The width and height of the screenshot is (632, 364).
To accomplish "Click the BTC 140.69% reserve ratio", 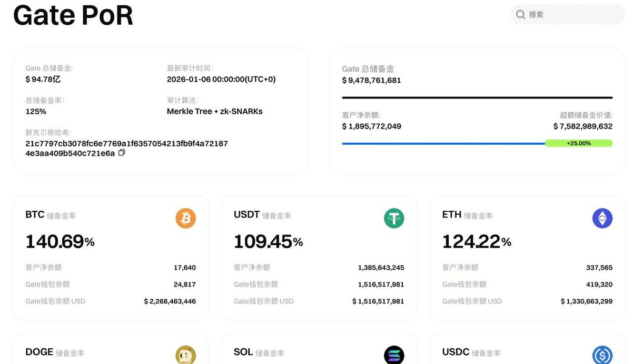I will pos(60,242).
